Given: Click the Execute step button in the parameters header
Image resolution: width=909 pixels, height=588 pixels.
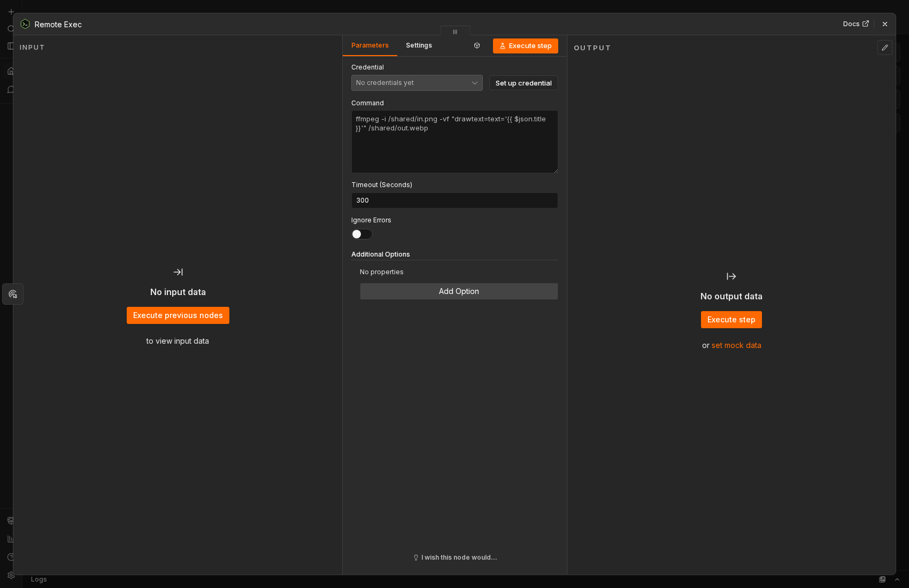Looking at the screenshot, I should coord(526,46).
